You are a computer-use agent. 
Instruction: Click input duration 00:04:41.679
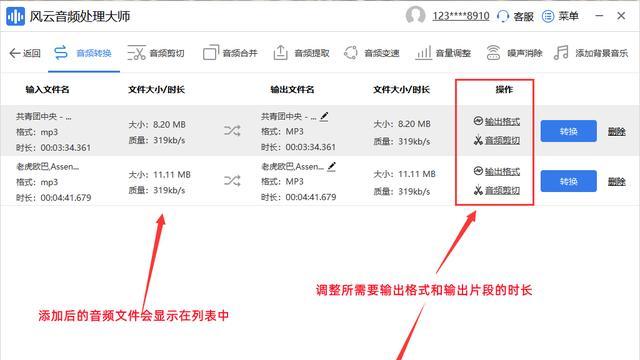[x=66, y=198]
